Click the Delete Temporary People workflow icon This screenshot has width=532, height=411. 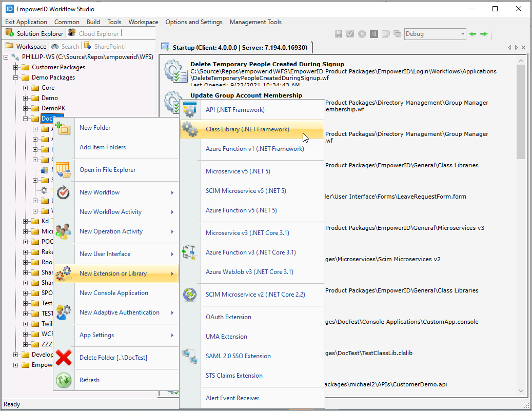175,72
